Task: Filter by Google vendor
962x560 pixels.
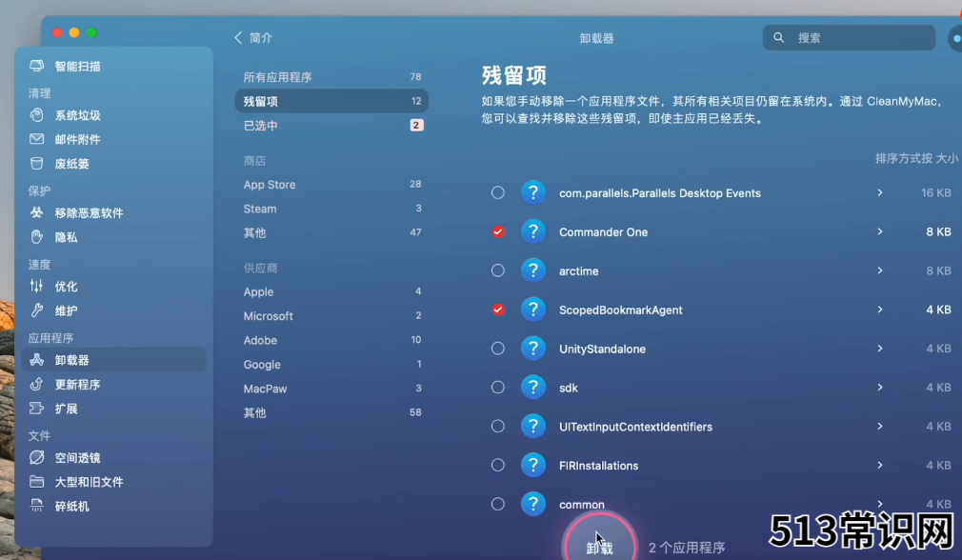Action: point(331,365)
